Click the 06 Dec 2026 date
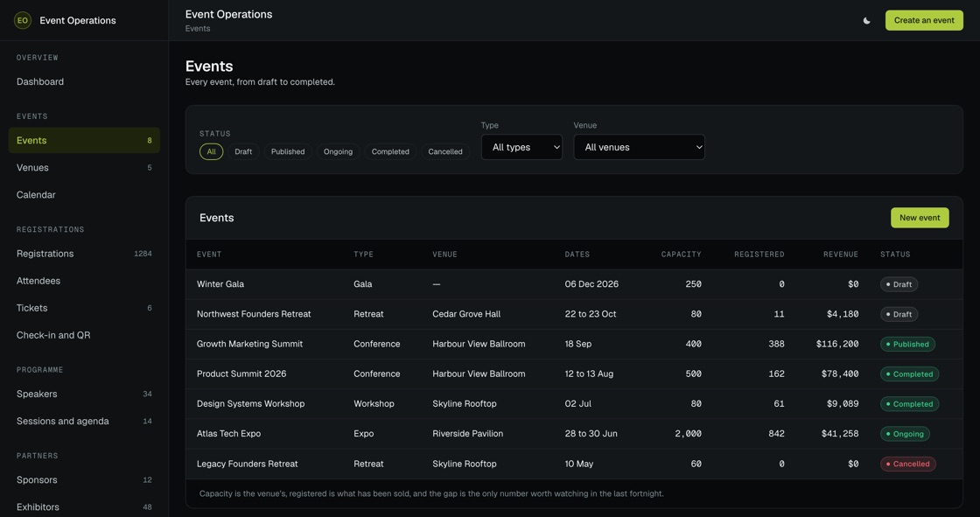This screenshot has height=517, width=980. 591,283
